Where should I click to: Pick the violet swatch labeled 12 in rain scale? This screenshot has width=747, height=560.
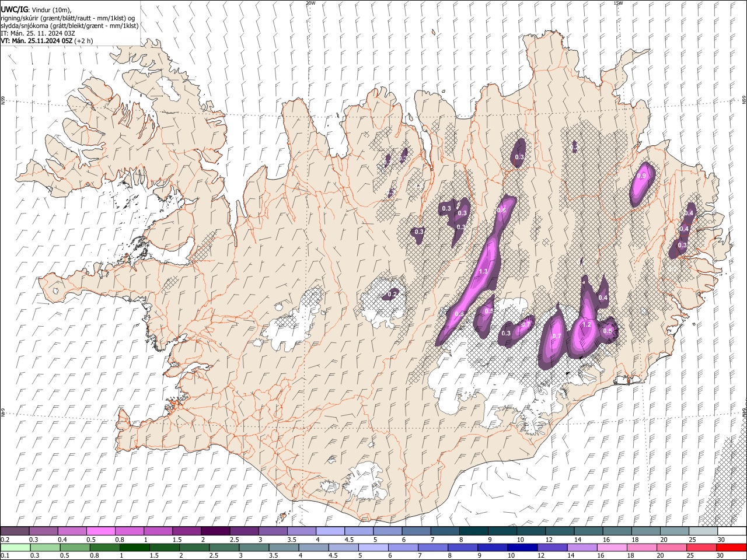point(552,547)
